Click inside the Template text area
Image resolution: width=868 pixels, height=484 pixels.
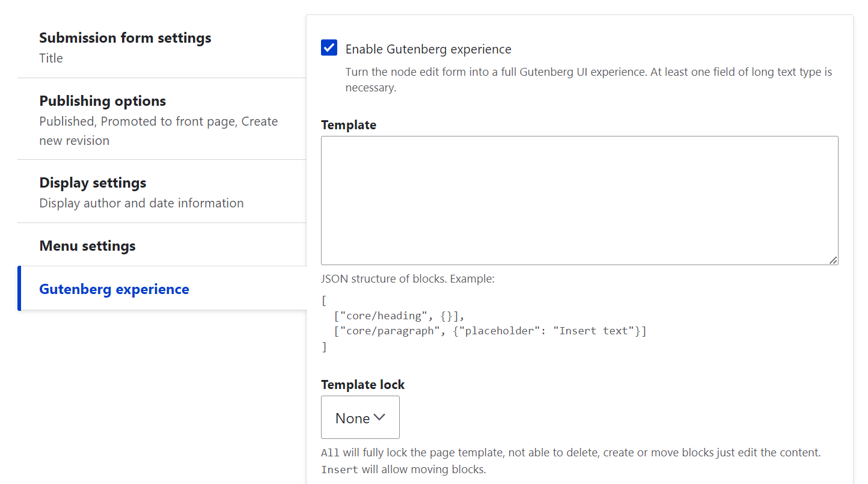(x=579, y=200)
